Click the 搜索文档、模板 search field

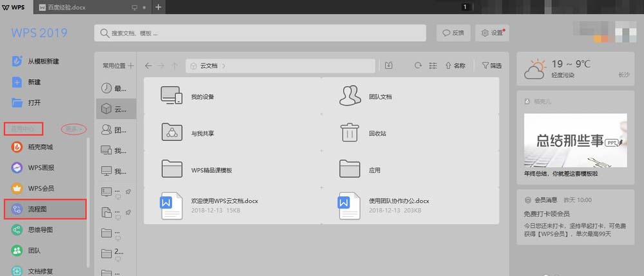260,33
